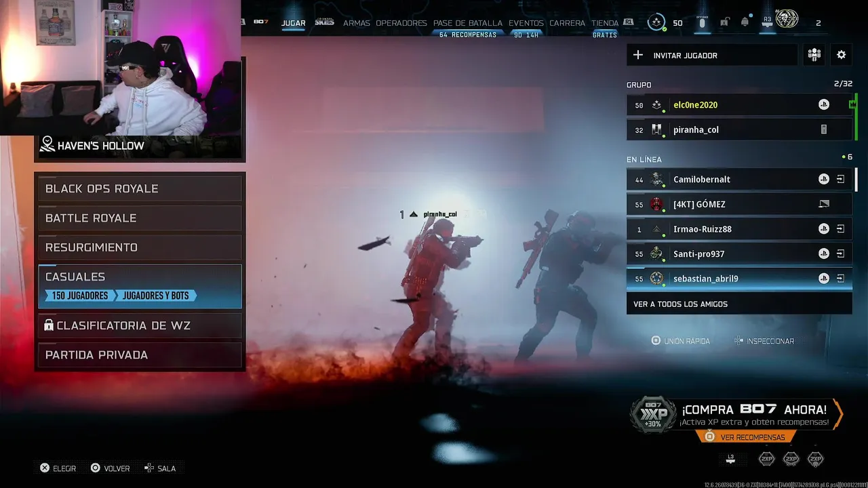Viewport: 868px width, 488px height.
Task: Go to PASE DE BATALLA tab
Action: coord(468,23)
